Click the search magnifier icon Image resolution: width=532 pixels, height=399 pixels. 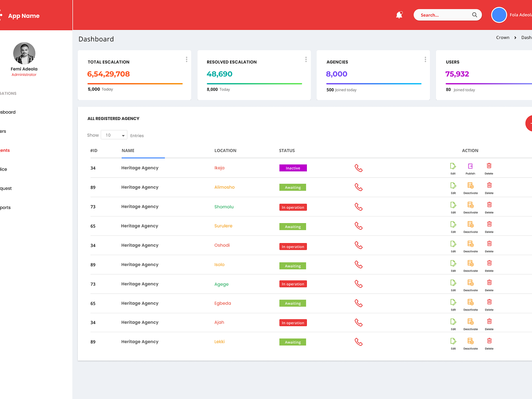474,15
